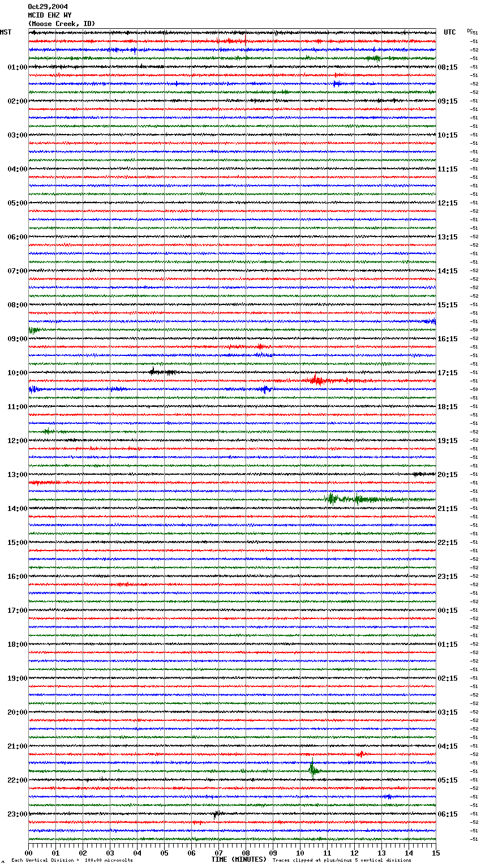Viewport: 481px width, 868px height.
Task: Click the 08:15 UTC time label
Action: 448,67
